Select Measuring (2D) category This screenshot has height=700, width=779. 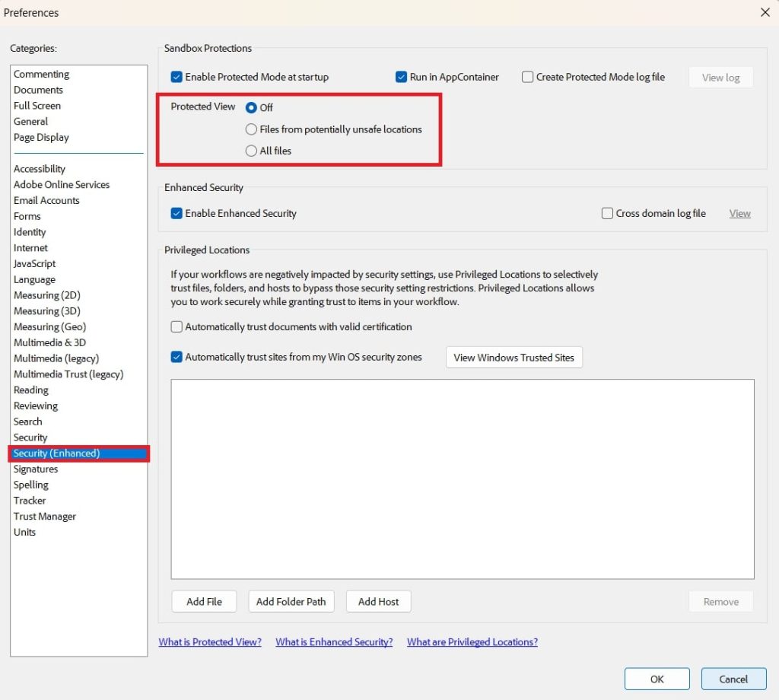47,296
